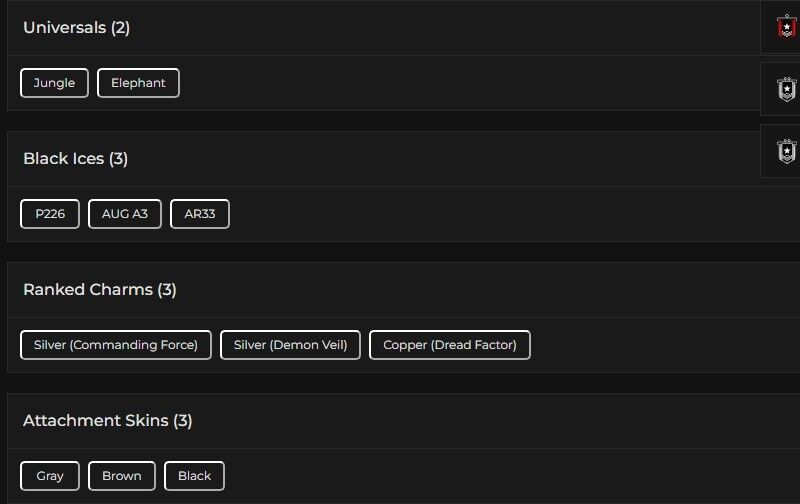Click the middle white banner charm icon

tap(786, 89)
